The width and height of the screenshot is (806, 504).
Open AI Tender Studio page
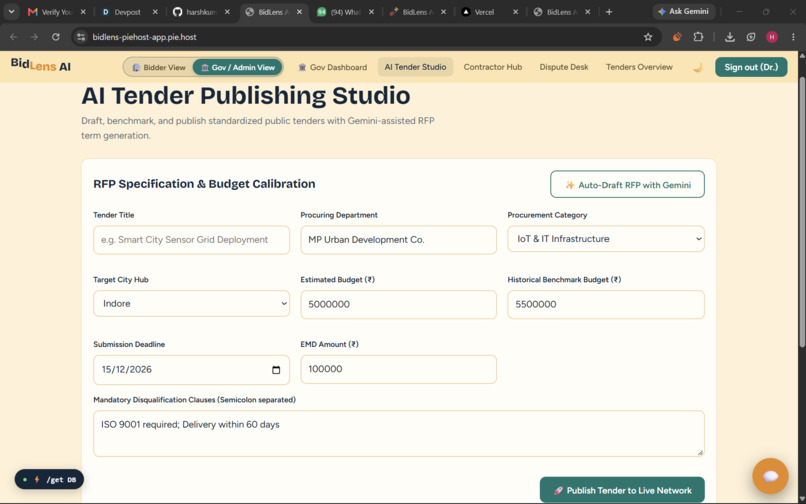click(415, 67)
